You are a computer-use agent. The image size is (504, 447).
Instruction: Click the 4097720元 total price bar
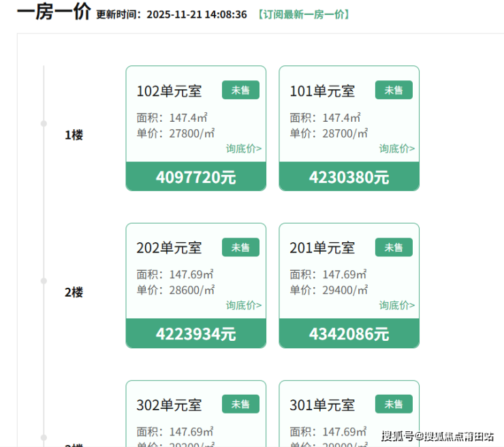tap(196, 177)
